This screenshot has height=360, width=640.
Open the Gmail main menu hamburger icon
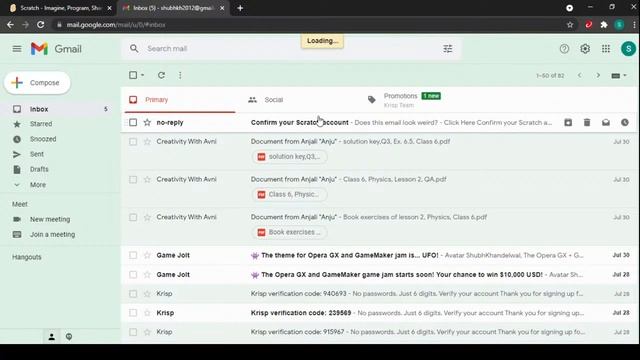(17, 49)
